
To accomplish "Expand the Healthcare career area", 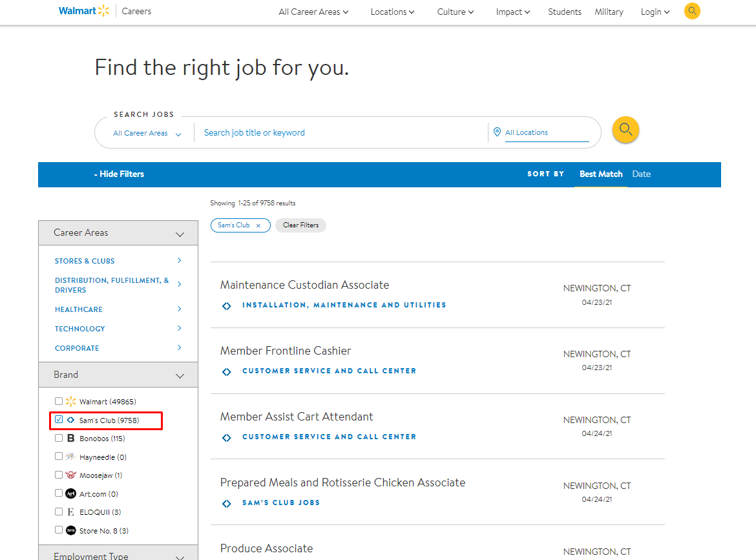I will (x=118, y=309).
